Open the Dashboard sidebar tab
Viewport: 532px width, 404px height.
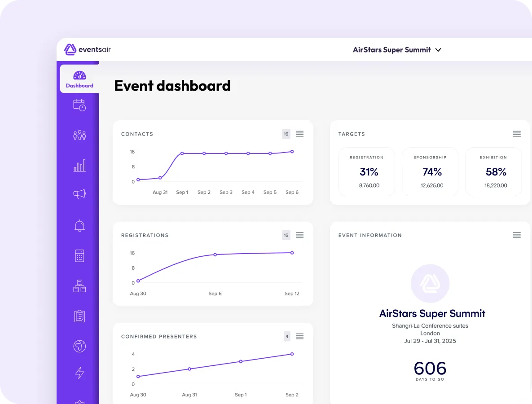click(x=79, y=79)
